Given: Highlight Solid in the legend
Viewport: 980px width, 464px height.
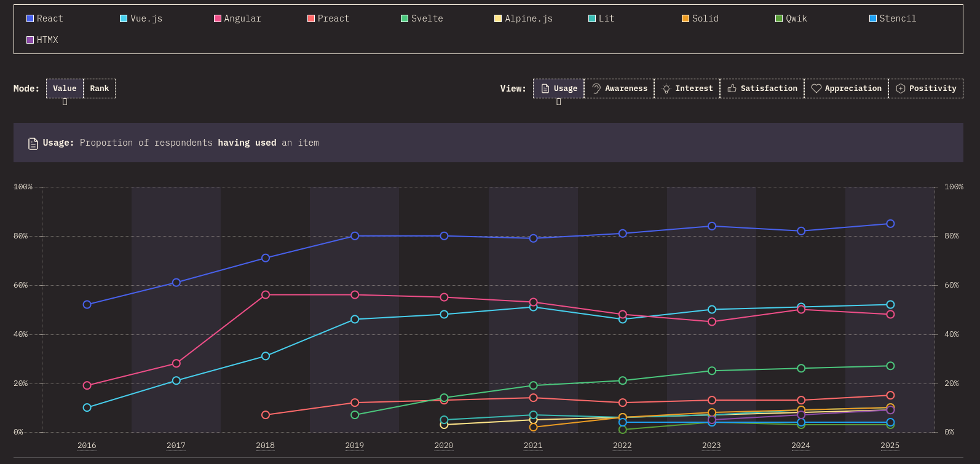Looking at the screenshot, I should pos(700,18).
